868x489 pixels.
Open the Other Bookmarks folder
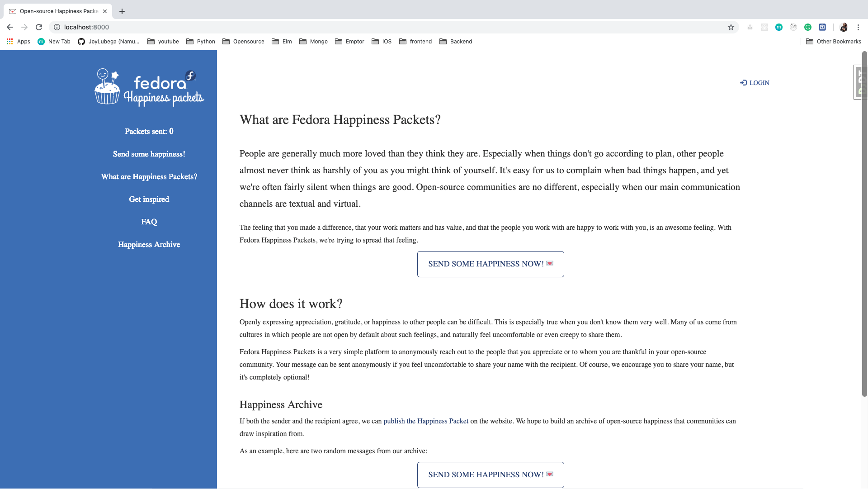point(834,41)
